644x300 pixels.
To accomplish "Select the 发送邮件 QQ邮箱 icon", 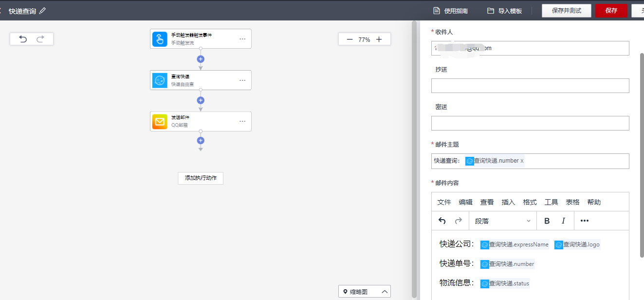I will pos(160,122).
